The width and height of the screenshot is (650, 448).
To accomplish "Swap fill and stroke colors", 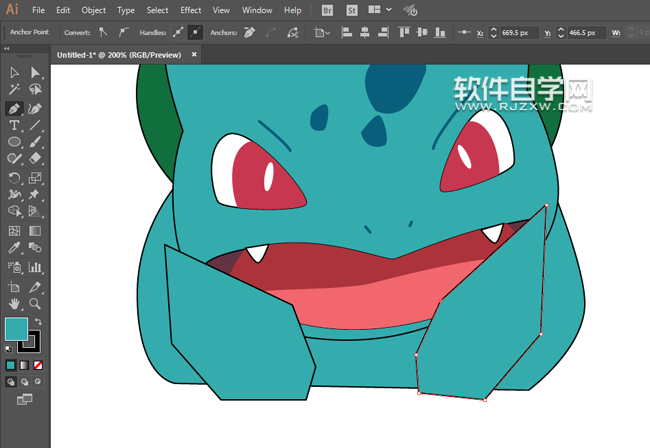I will (x=38, y=321).
